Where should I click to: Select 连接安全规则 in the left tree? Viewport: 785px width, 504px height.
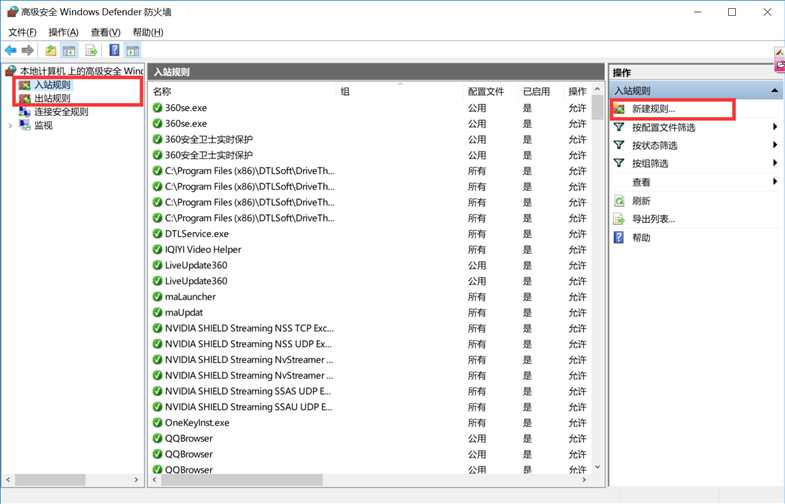click(x=61, y=112)
